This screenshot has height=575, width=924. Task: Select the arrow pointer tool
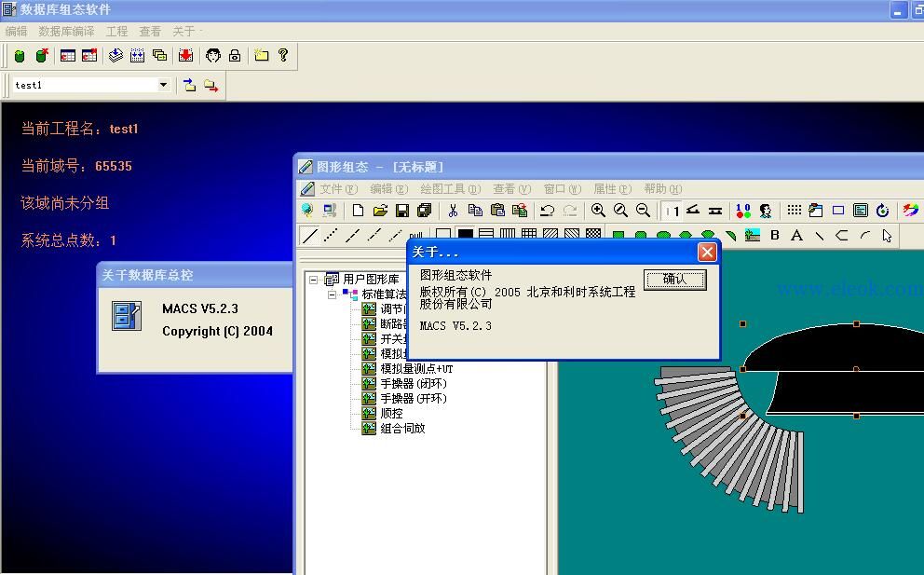887,236
